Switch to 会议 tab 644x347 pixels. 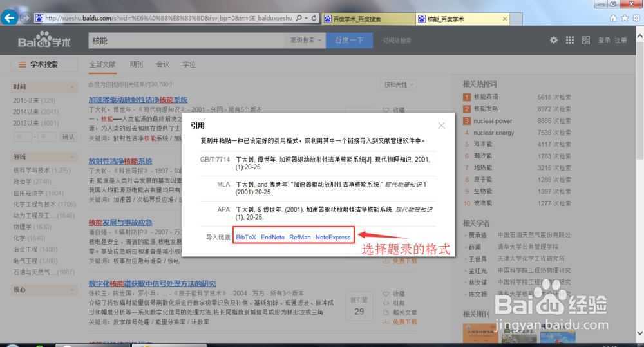point(163,64)
